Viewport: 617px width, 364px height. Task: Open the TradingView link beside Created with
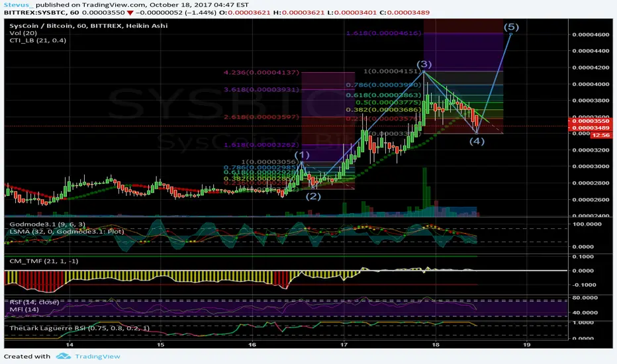(x=97, y=356)
